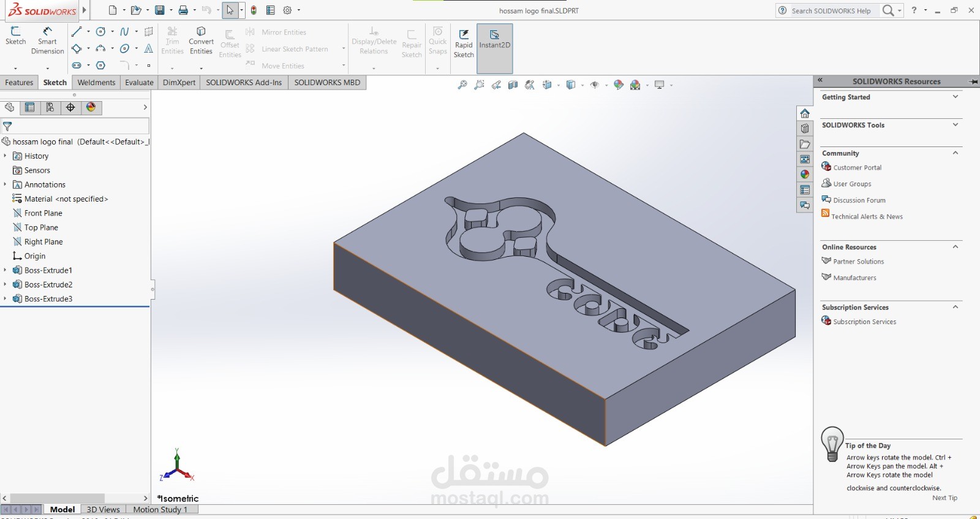Toggle the Section View icon
This screenshot has width=980, height=519.
click(513, 85)
